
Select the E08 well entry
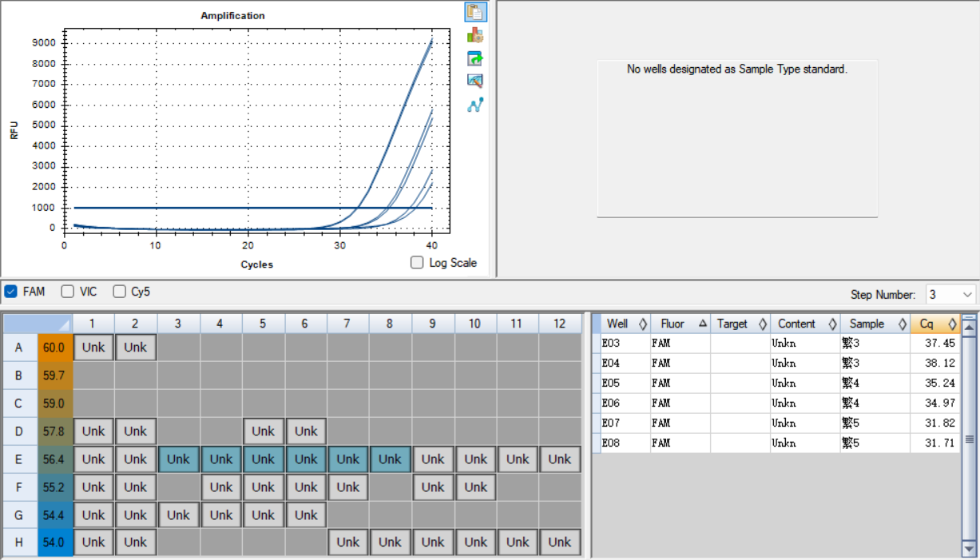[x=625, y=443]
